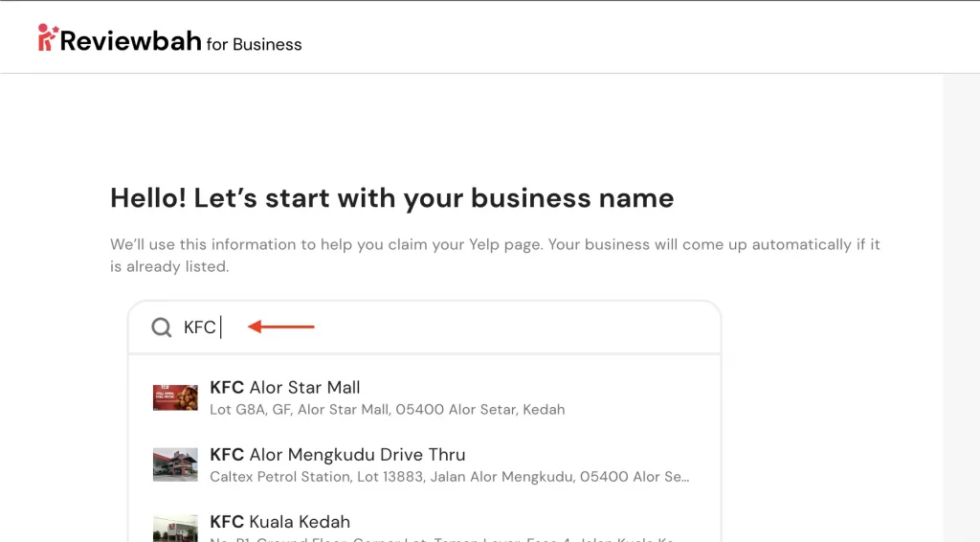Click the magnifier search icon
Viewport: 980px width, 542px height.
161,327
